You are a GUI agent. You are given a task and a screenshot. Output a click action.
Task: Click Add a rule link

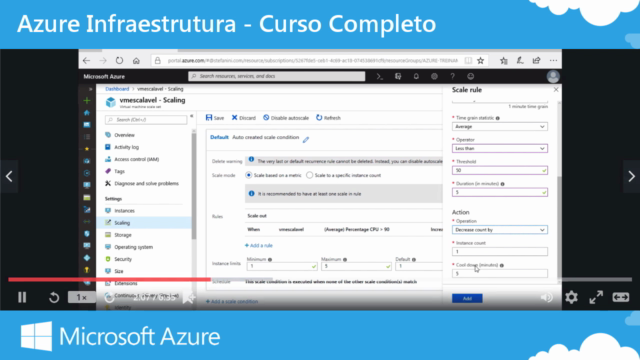point(259,245)
